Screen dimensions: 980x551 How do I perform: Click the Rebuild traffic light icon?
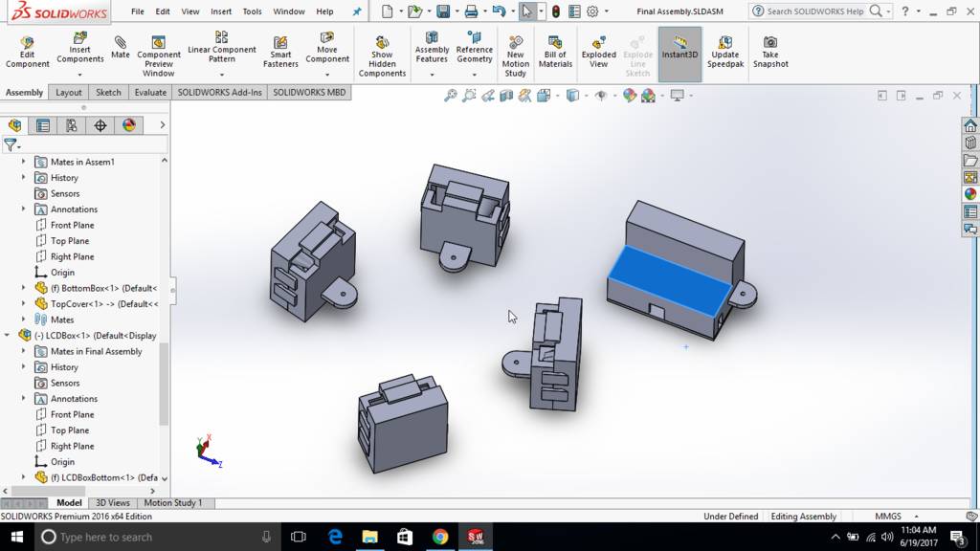[556, 11]
